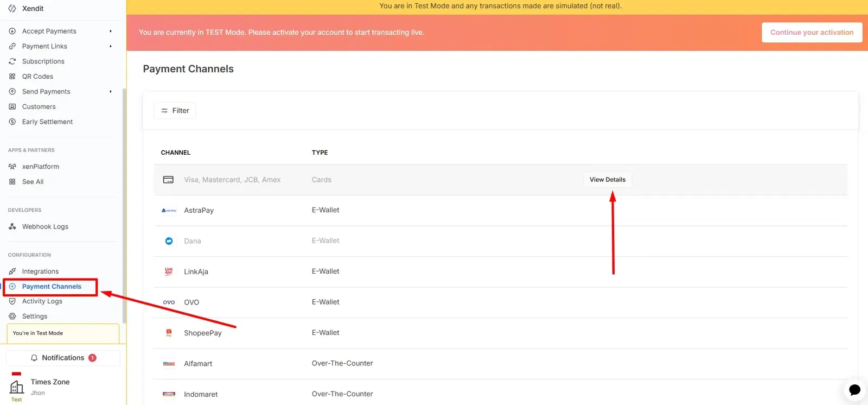Expand the Accept Payments submenu arrow

[111, 31]
